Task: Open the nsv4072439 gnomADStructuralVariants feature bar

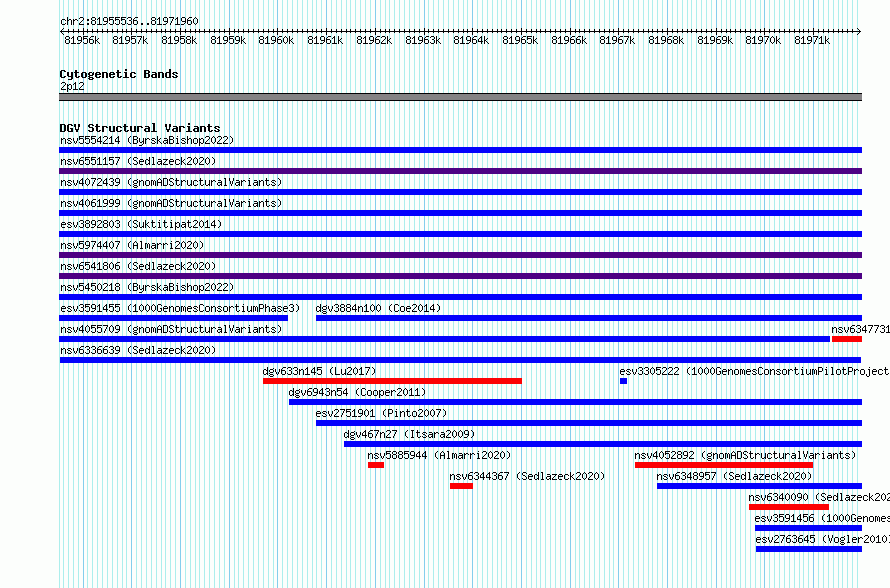Action: (x=460, y=192)
